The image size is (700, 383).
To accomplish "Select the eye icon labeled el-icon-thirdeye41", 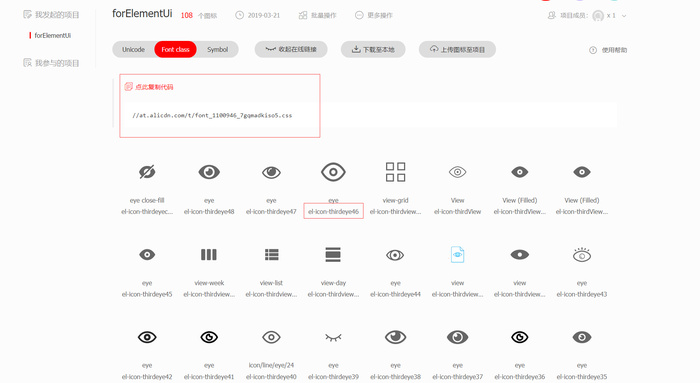I will [x=209, y=337].
